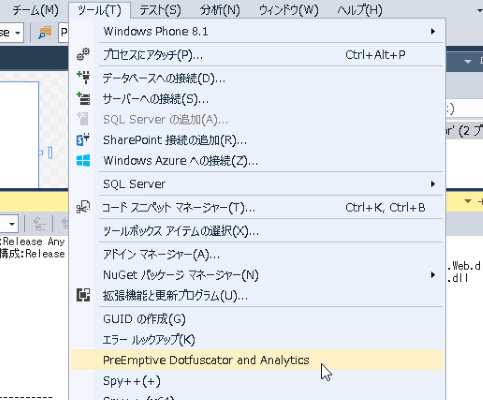Viewport: 483px width, 400px height.
Task: Open アドイン マネージャー(A)...
Action: [x=257, y=255]
